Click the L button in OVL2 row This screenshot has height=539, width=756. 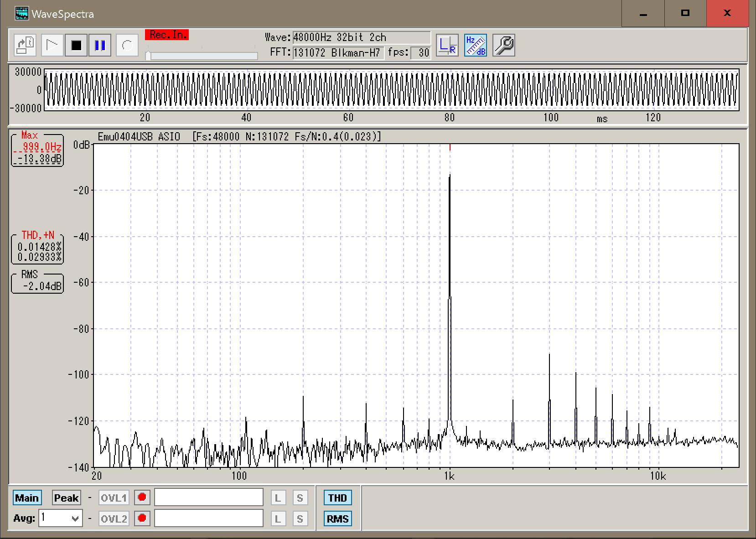278,519
